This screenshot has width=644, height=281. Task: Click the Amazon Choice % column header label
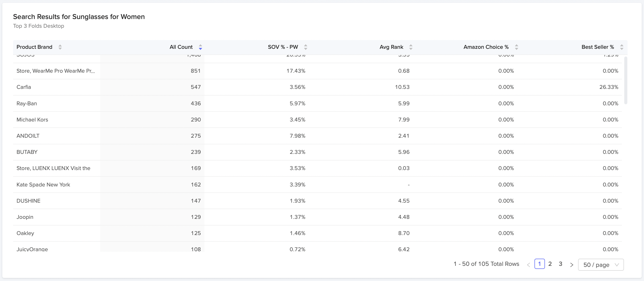486,47
